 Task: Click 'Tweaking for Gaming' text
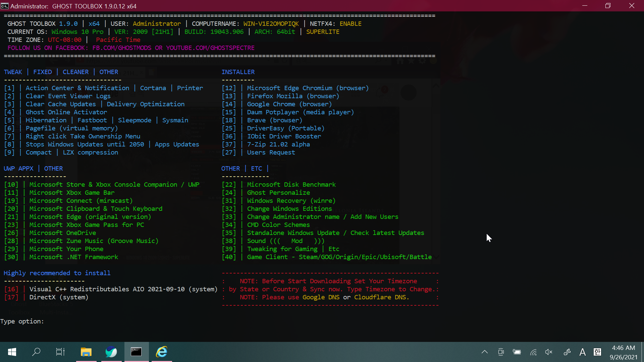click(282, 249)
